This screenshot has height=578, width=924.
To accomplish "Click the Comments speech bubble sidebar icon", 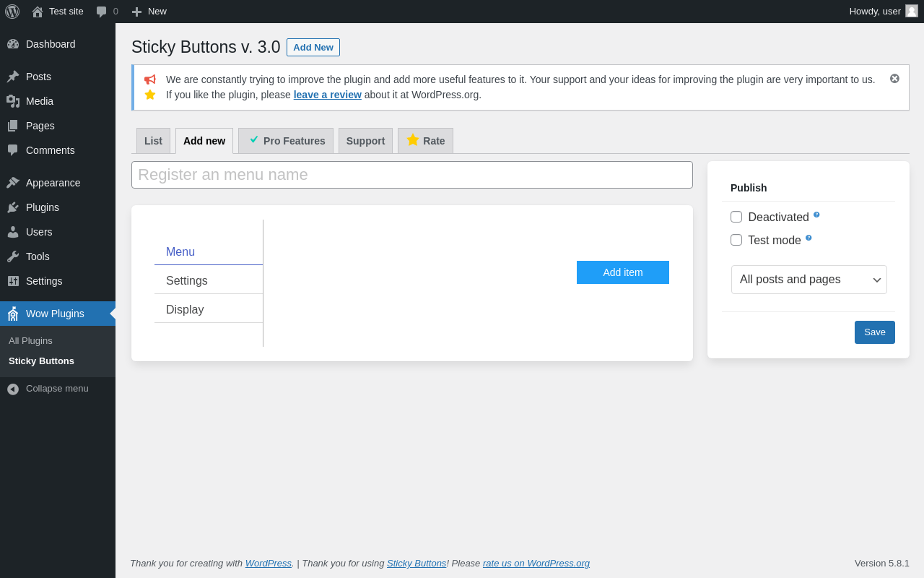I will tap(13, 150).
